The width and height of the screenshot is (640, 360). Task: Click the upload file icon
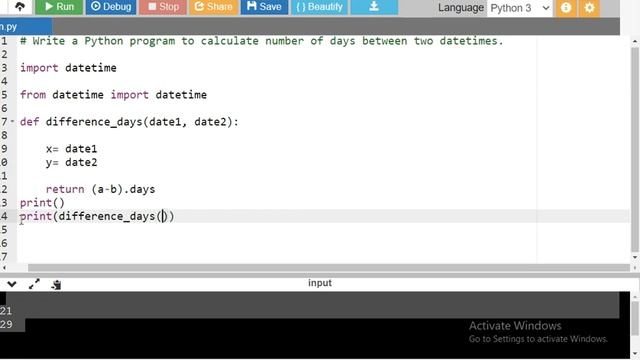[x=19, y=7]
